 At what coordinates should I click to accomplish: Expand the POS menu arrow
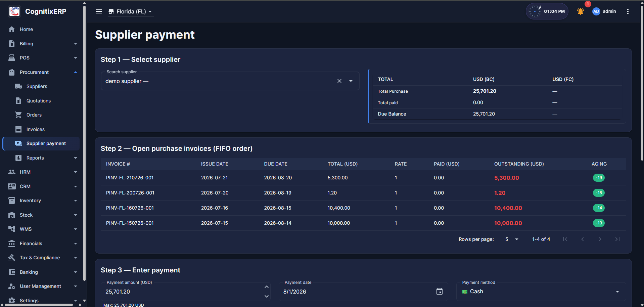pyautogui.click(x=76, y=58)
